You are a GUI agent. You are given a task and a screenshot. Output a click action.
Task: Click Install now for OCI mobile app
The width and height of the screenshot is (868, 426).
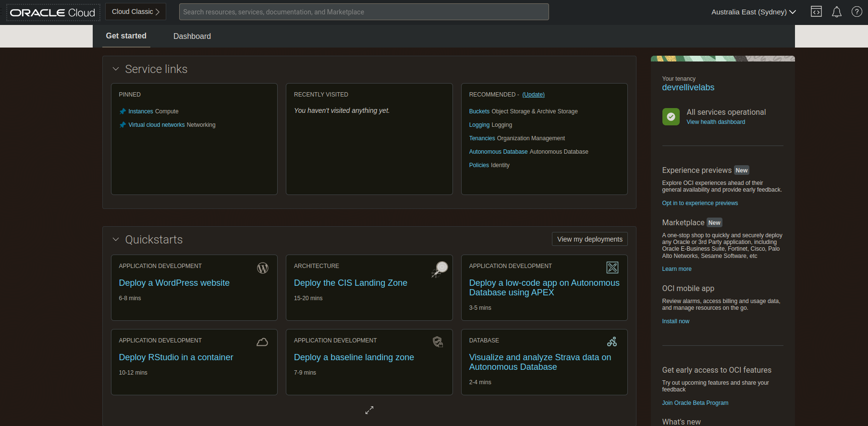point(675,321)
